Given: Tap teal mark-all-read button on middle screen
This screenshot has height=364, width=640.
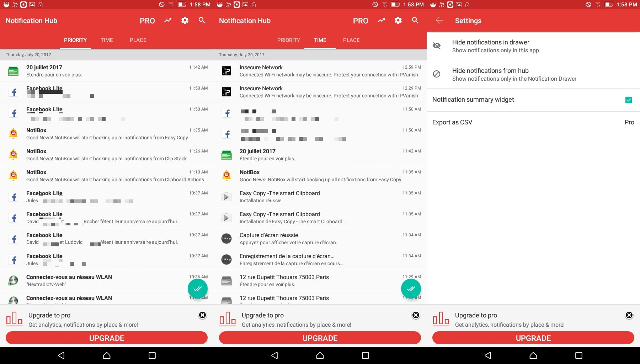Looking at the screenshot, I should (x=411, y=289).
